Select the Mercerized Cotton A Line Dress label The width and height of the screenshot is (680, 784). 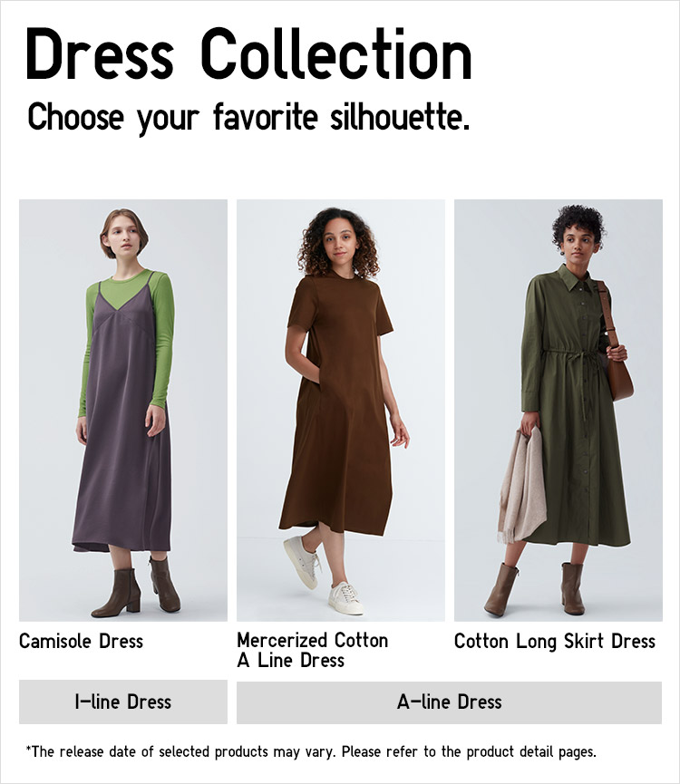(312, 650)
